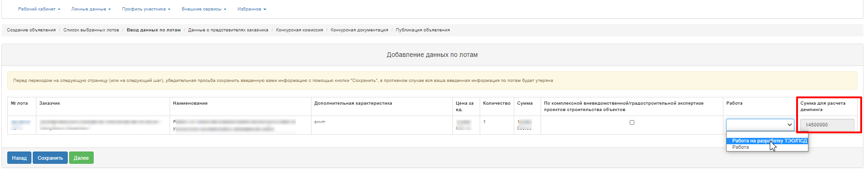Image resolution: width=868 pixels, height=182 pixels.
Task: Go to Данные о представителях заказчика
Action: pos(228,30)
